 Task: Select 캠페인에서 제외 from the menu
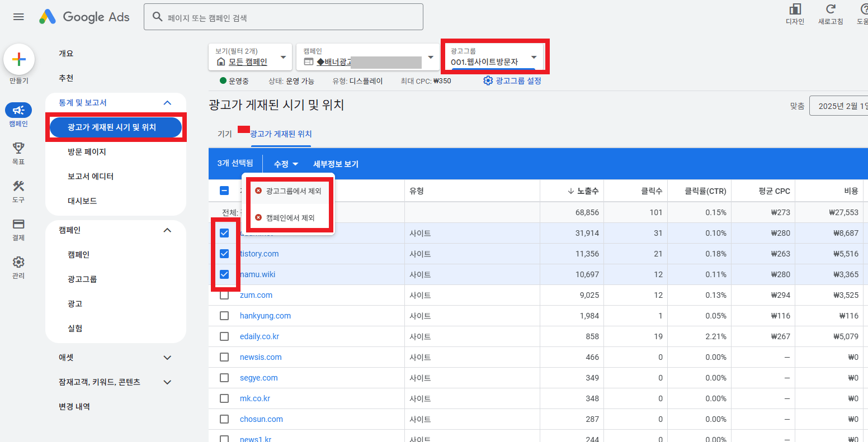[289, 217]
